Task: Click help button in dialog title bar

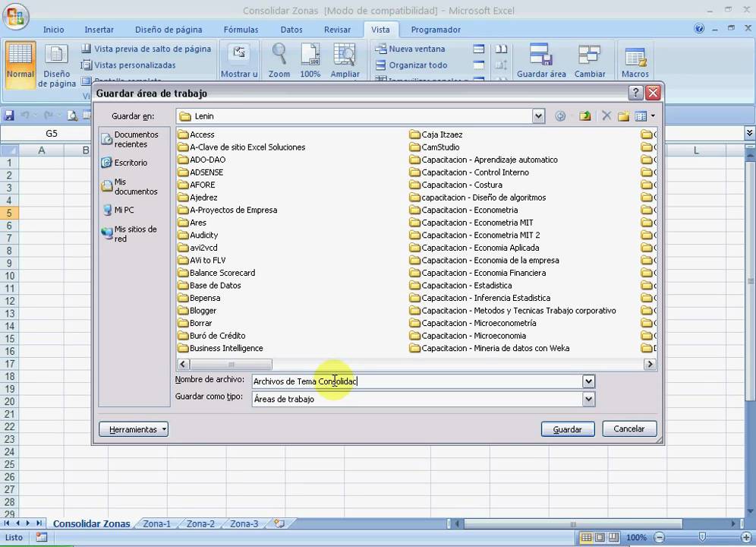Action: pos(635,93)
